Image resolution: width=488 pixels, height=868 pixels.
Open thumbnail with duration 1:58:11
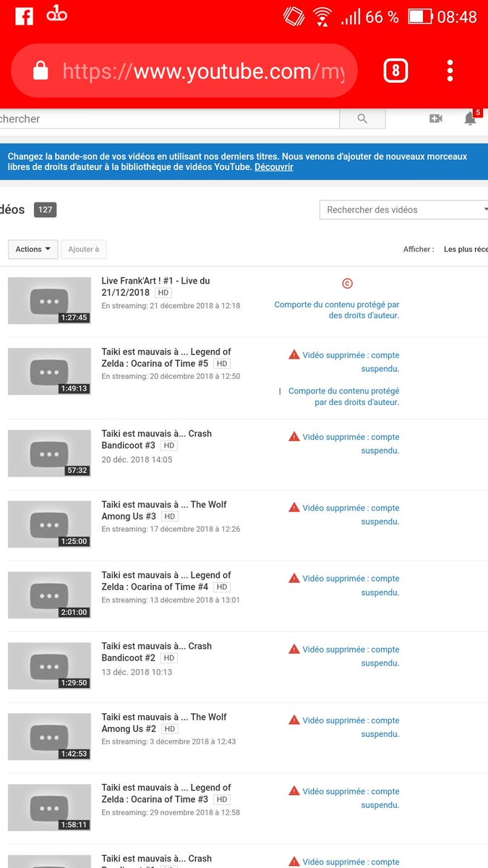pos(49,808)
